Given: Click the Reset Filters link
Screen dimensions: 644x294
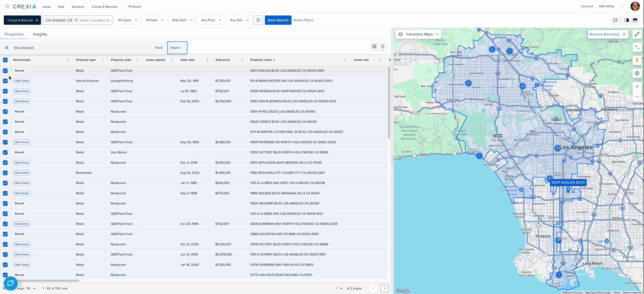Looking at the screenshot, I should 303,20.
